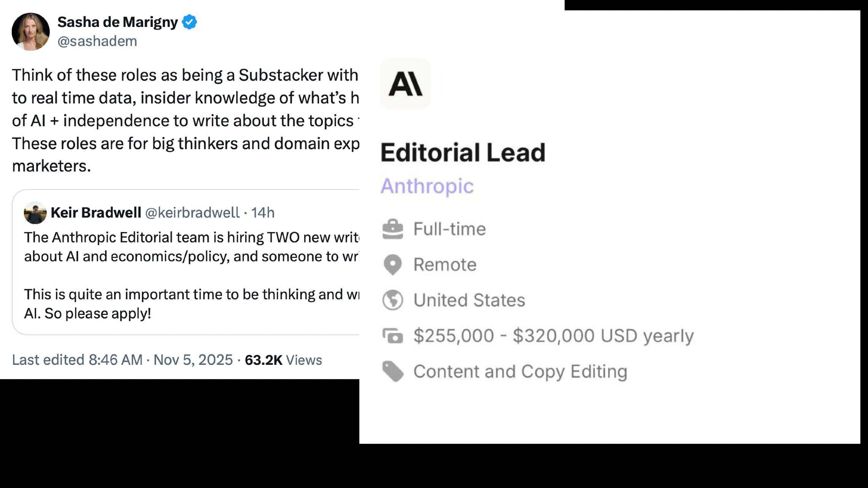Click the purple Anthropic company link
The image size is (868, 488).
point(427,186)
